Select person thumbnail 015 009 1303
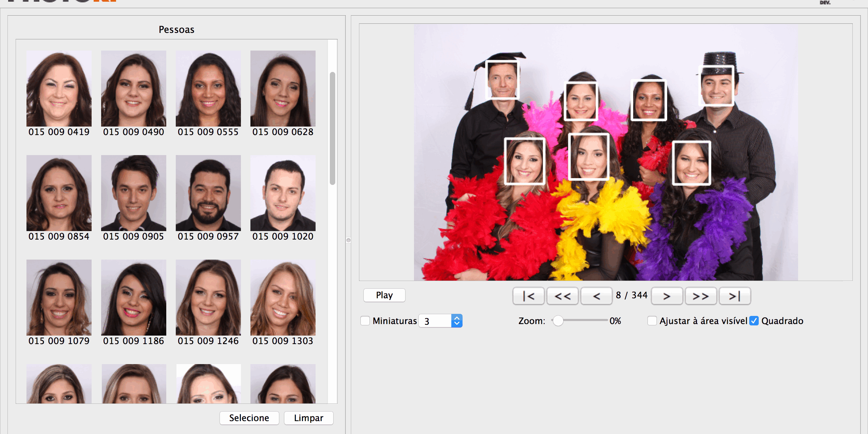This screenshot has width=868, height=434. tap(283, 298)
